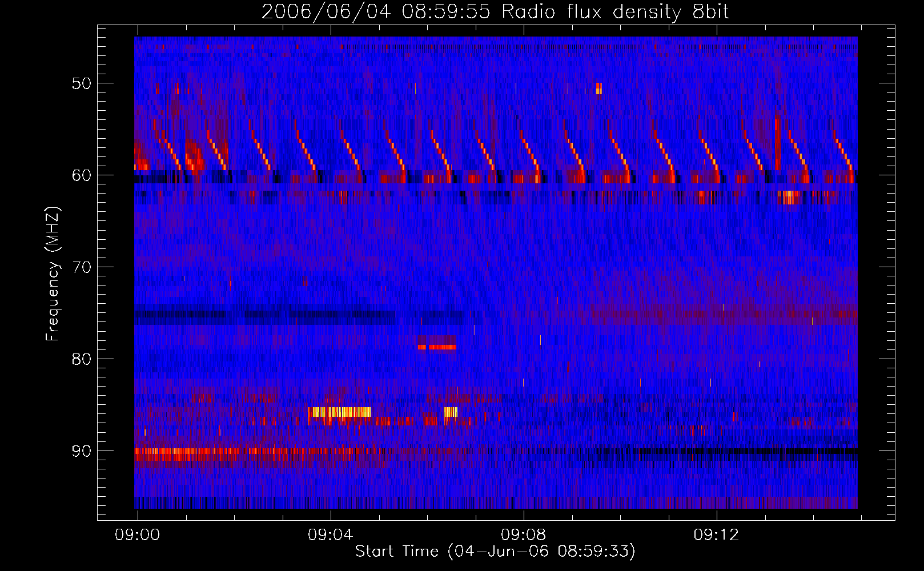
Task: Click the 60 MHz frequency tick label
Action: tap(82, 175)
